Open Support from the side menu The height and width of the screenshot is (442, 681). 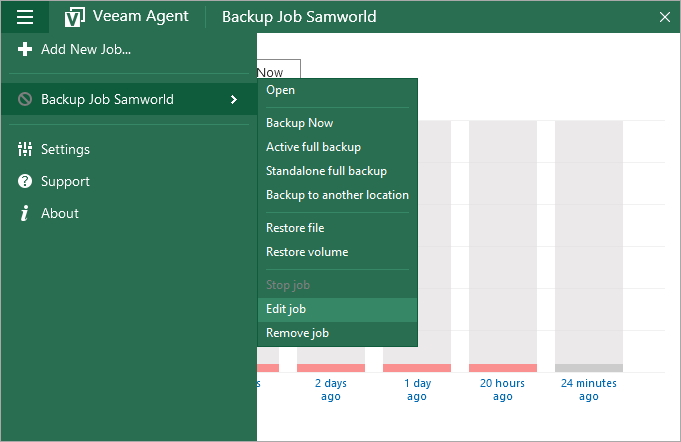(129, 181)
